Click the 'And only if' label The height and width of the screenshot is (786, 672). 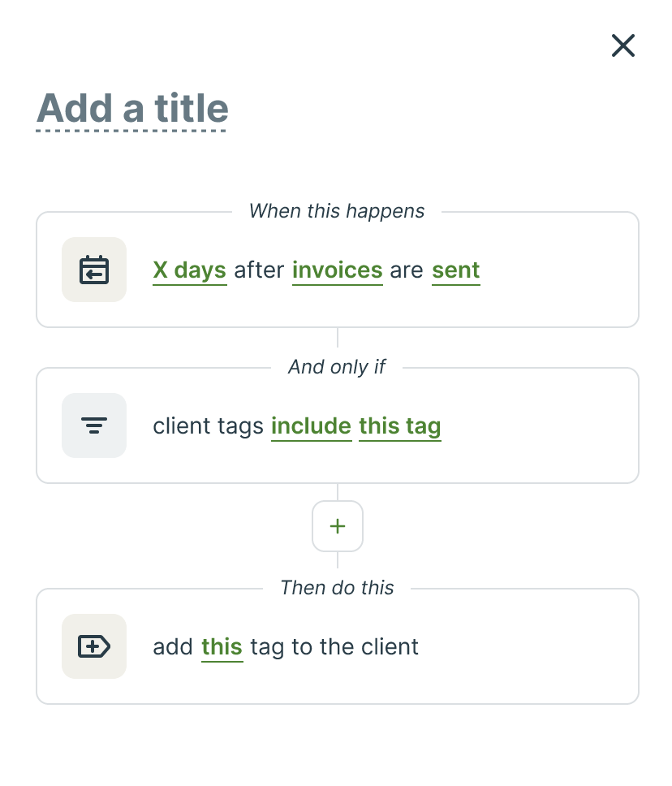click(337, 367)
